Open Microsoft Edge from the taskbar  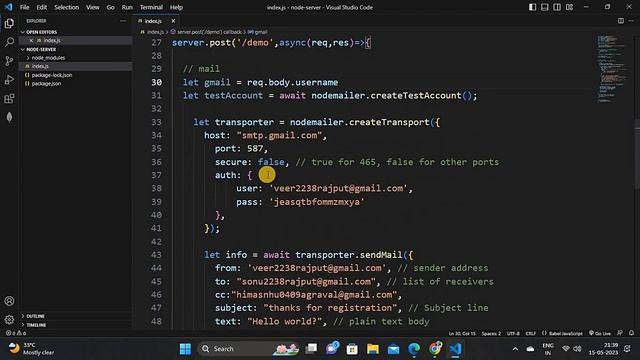(414, 349)
